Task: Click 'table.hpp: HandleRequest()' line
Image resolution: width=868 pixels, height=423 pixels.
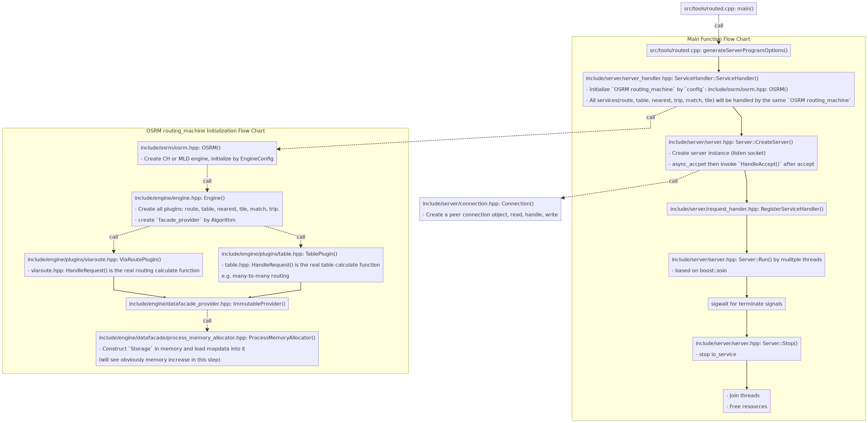Action: [300, 265]
